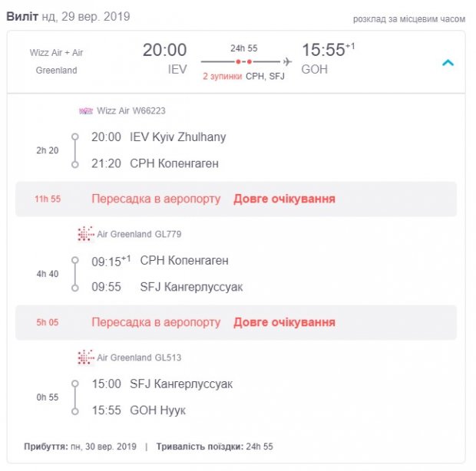This screenshot has height=471, width=476.
Task: Select the Air Greenland GL513 flight label
Action: point(139,357)
